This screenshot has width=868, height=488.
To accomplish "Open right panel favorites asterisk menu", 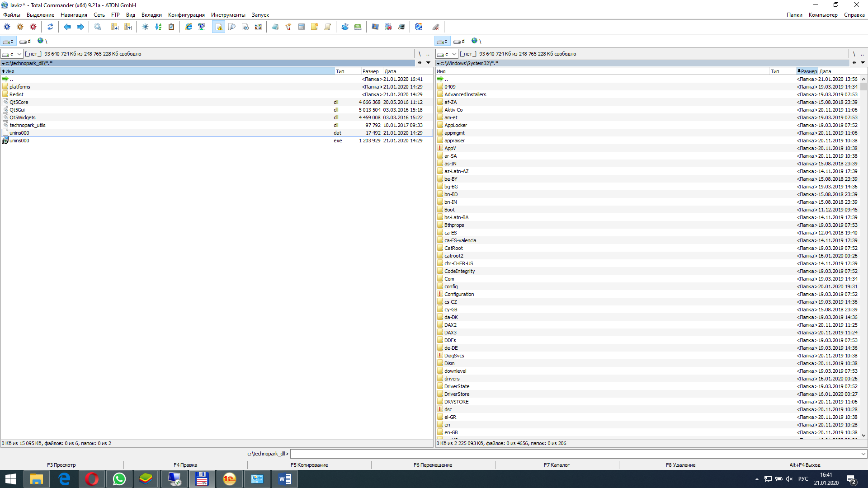I will (854, 63).
